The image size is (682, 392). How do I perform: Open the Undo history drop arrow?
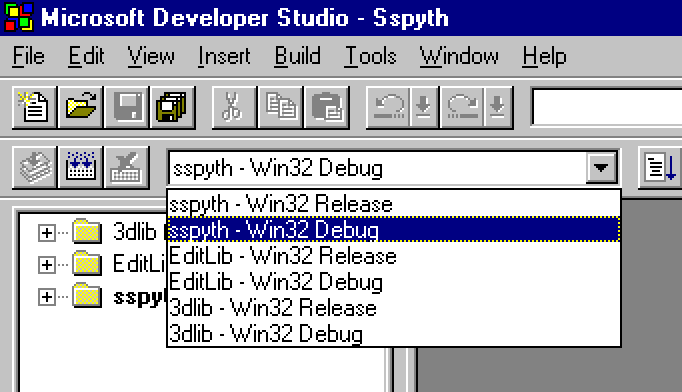click(x=424, y=107)
